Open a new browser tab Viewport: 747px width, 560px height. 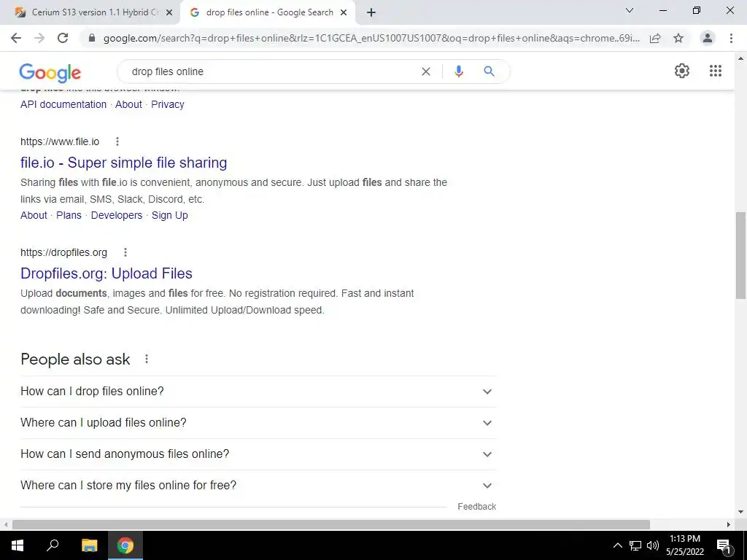coord(371,12)
